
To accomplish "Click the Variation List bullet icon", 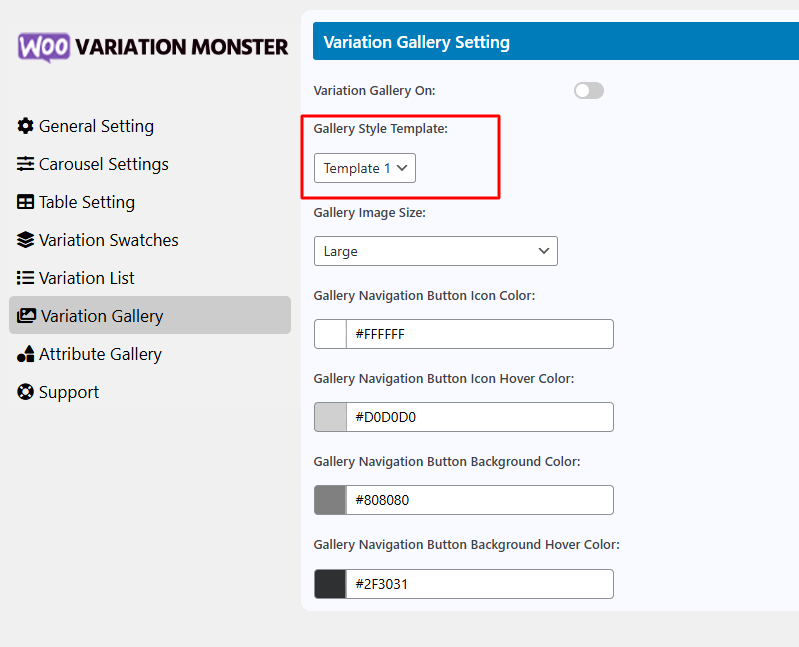I will pyautogui.click(x=25, y=278).
